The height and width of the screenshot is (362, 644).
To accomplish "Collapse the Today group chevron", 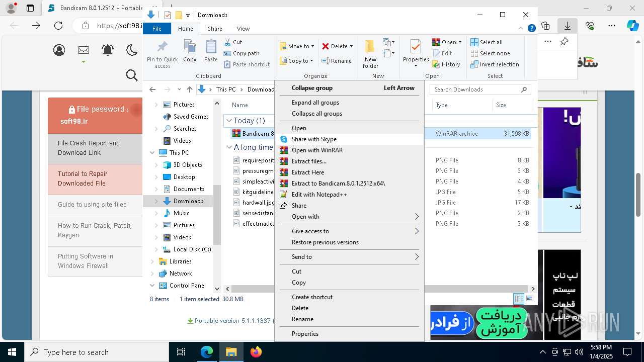I will 229,121.
